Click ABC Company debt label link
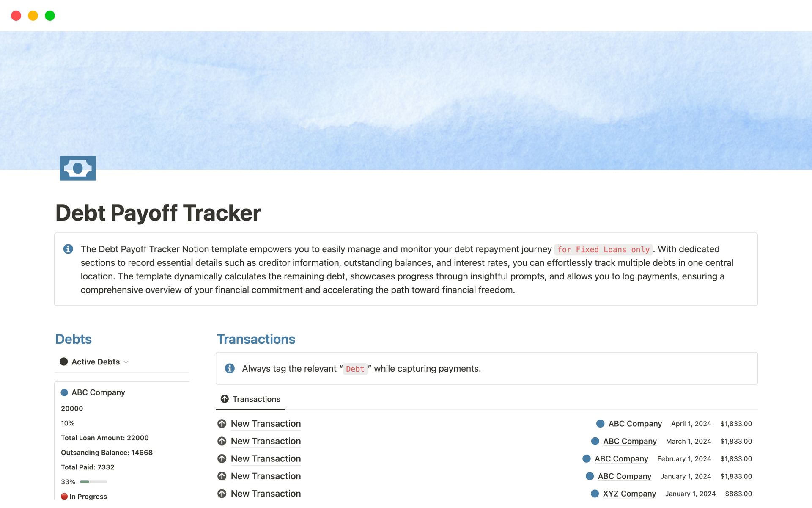This screenshot has width=812, height=508. (98, 392)
